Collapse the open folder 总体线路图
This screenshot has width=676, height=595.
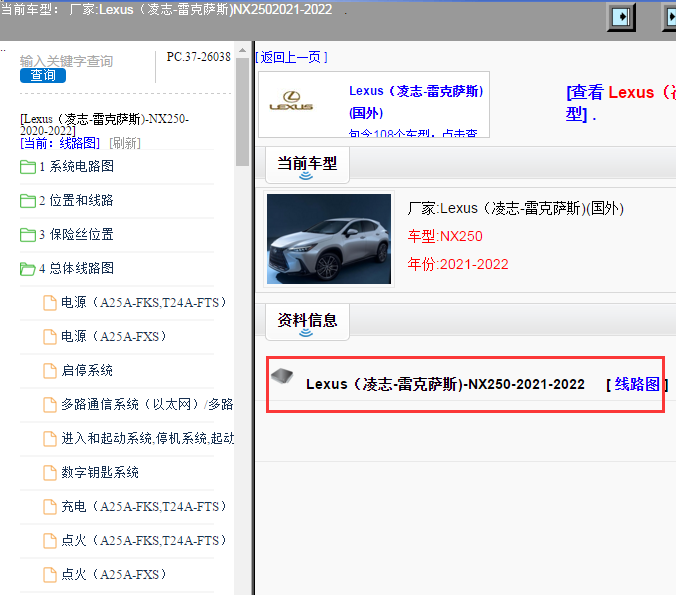pyautogui.click(x=28, y=269)
